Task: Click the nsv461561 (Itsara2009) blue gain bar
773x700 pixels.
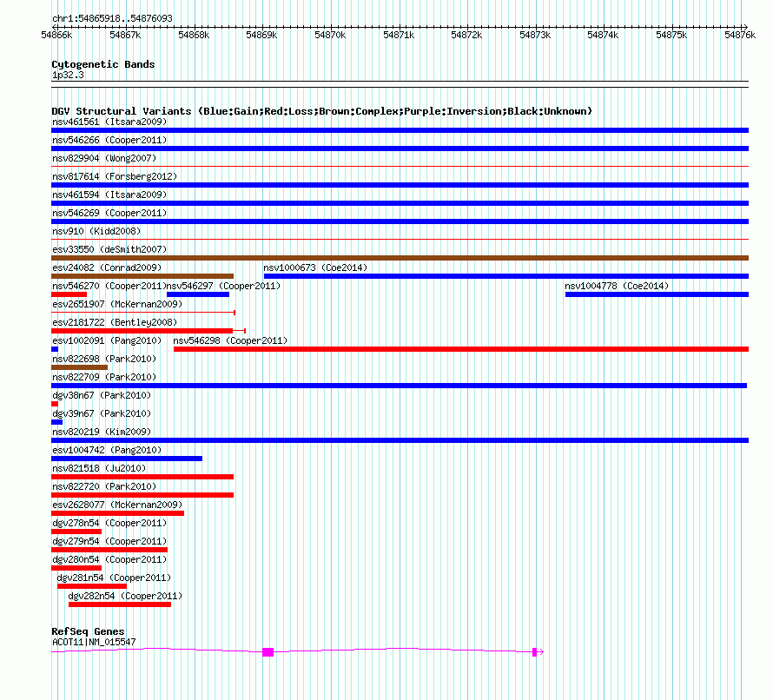Action: pyautogui.click(x=400, y=130)
